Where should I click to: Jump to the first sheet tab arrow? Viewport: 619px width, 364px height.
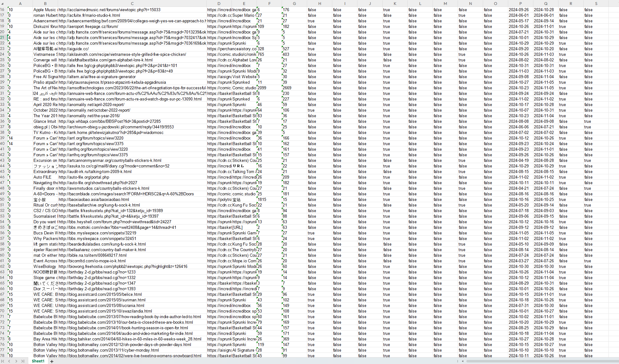[x=3, y=361]
